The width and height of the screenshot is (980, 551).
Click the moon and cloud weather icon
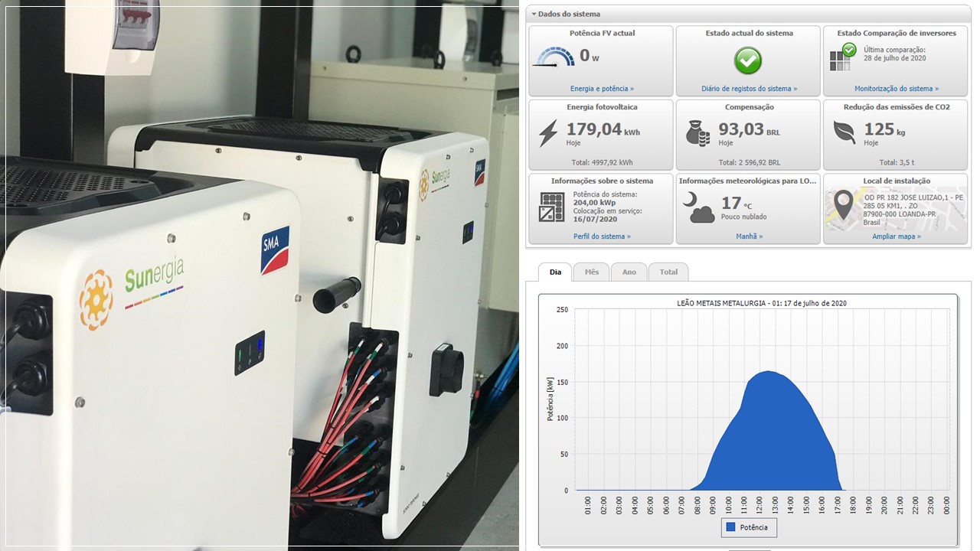pyautogui.click(x=700, y=207)
